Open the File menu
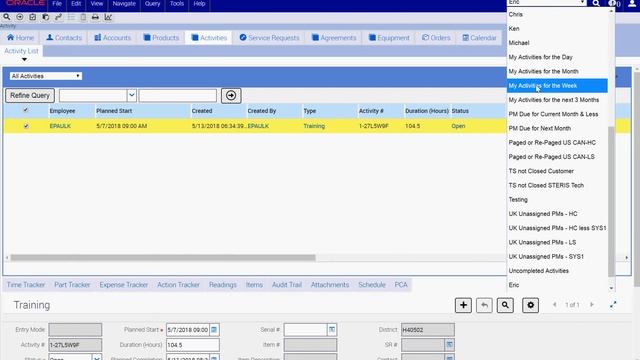 (57, 4)
